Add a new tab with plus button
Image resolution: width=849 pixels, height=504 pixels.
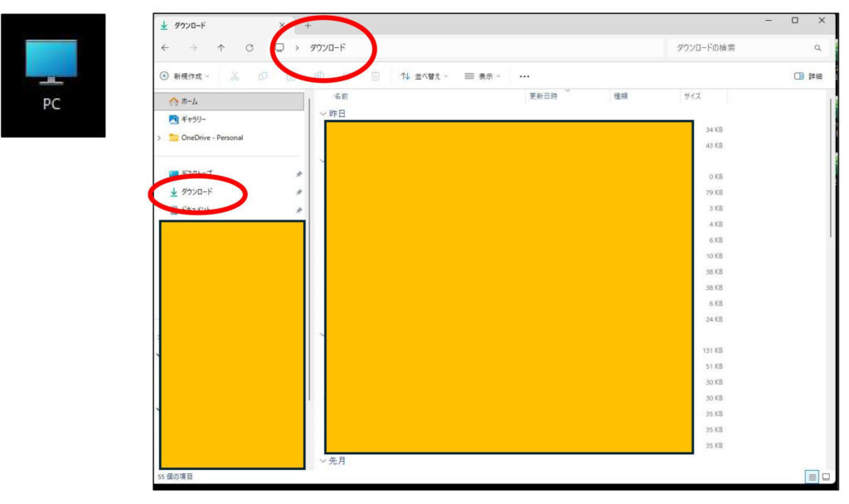click(308, 25)
